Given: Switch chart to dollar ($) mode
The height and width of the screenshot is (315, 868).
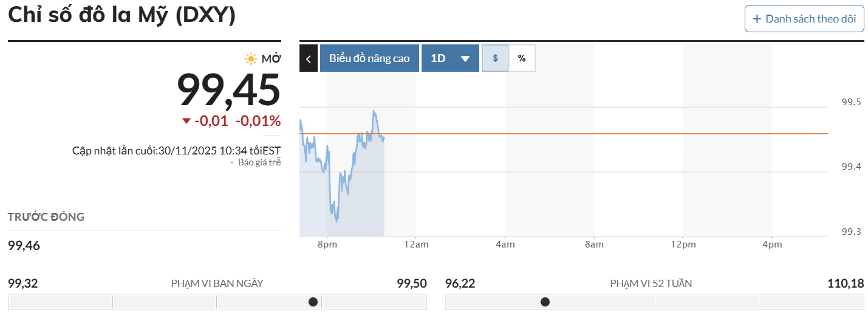Looking at the screenshot, I should pyautogui.click(x=496, y=58).
